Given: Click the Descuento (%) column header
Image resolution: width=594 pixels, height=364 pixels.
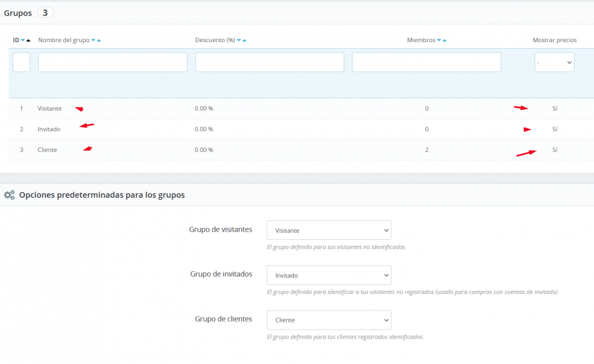Looking at the screenshot, I should coord(215,40).
